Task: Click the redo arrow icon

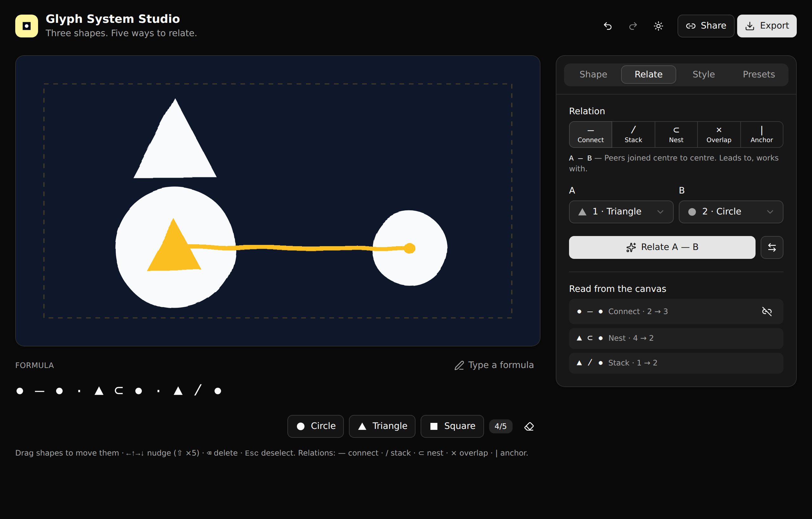Action: coord(633,26)
